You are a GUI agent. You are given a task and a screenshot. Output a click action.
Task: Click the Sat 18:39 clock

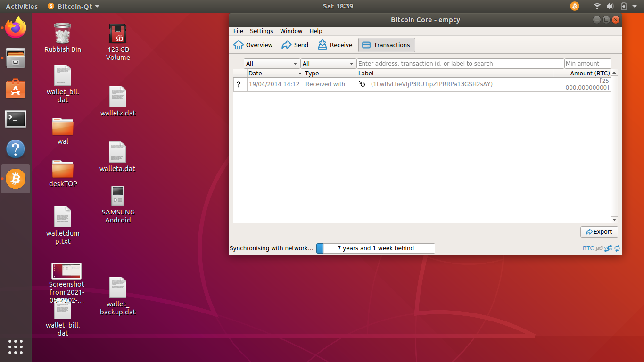pyautogui.click(x=338, y=6)
